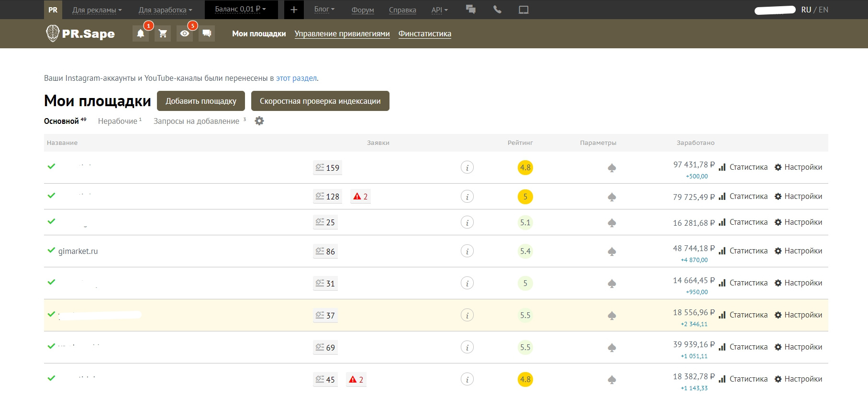This screenshot has width=868, height=395.
Task: Open the chat messages icon in brown header
Action: (x=207, y=33)
